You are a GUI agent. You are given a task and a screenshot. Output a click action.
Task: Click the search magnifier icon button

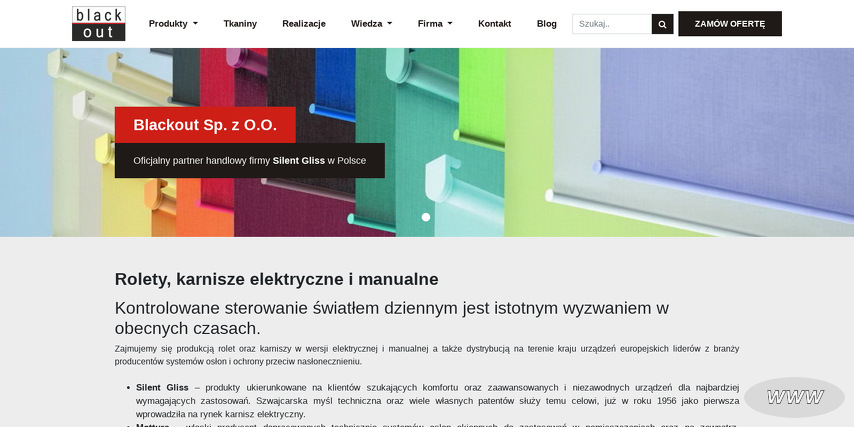coord(662,24)
